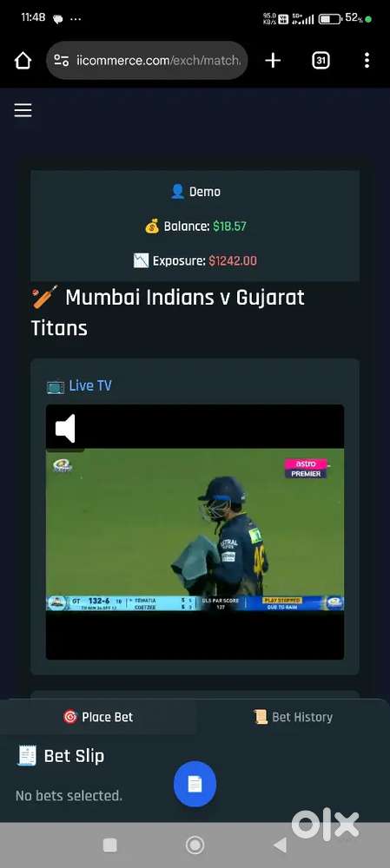Tap Android home circle button
This screenshot has height=868, width=390.
click(x=195, y=845)
